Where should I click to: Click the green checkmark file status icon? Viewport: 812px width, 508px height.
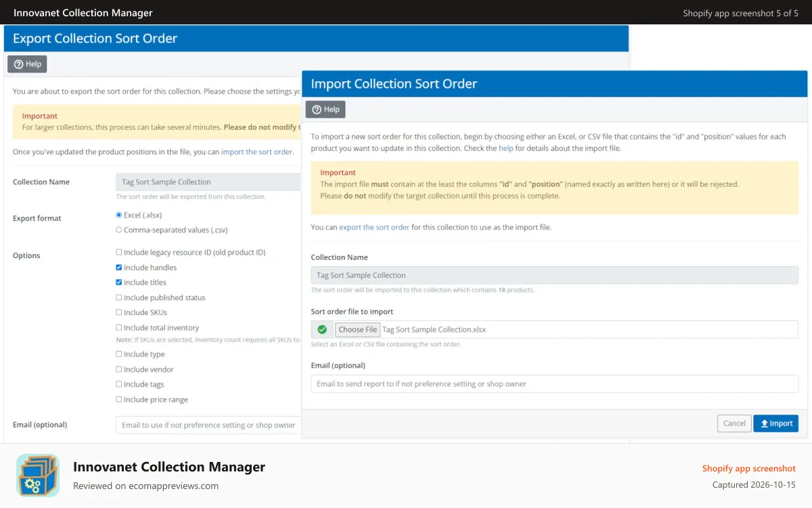coord(322,330)
